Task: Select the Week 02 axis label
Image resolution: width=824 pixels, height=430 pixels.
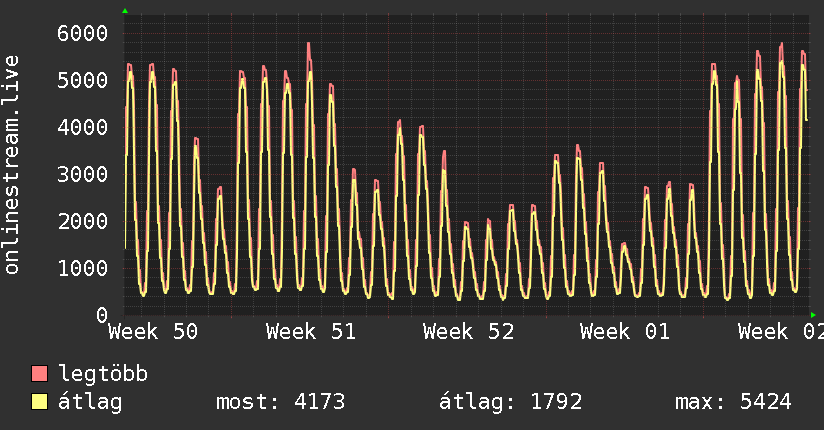Action: point(779,332)
